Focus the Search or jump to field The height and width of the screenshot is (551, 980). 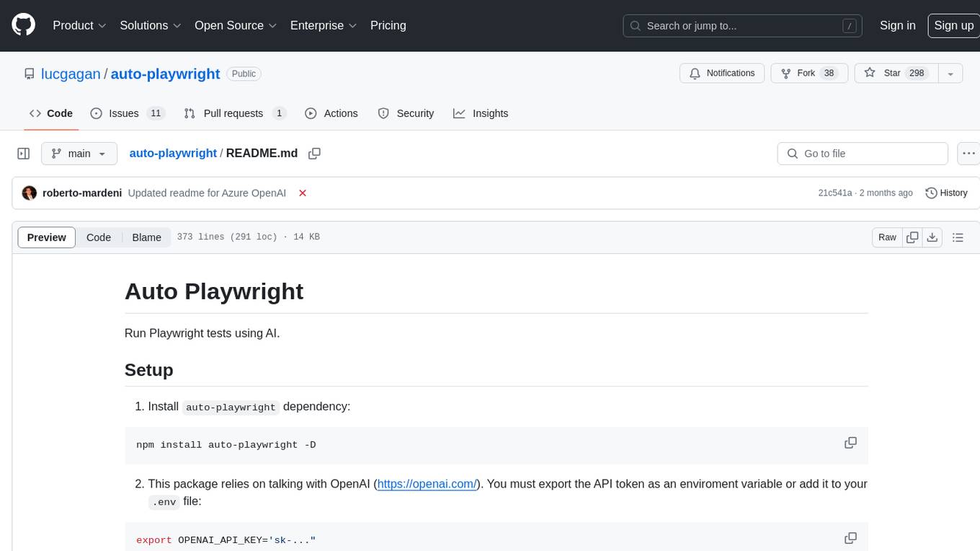click(744, 25)
